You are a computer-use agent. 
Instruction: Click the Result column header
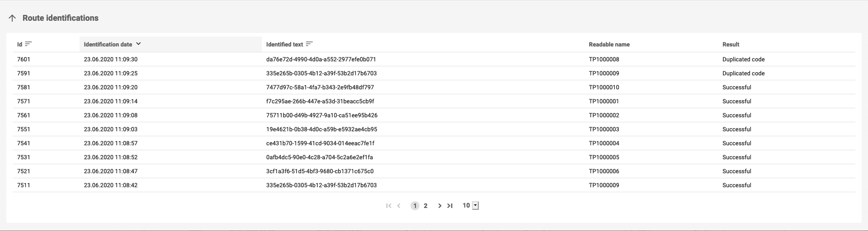coord(731,45)
